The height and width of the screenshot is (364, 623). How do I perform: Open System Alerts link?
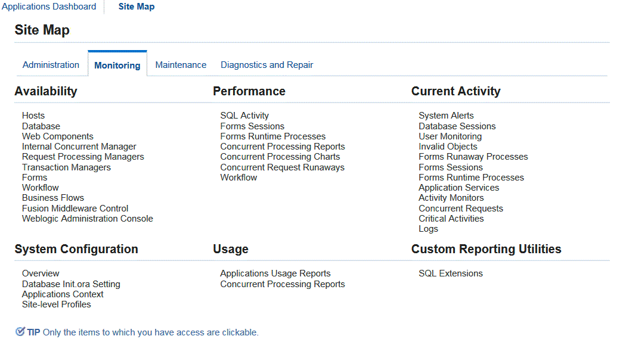click(446, 116)
